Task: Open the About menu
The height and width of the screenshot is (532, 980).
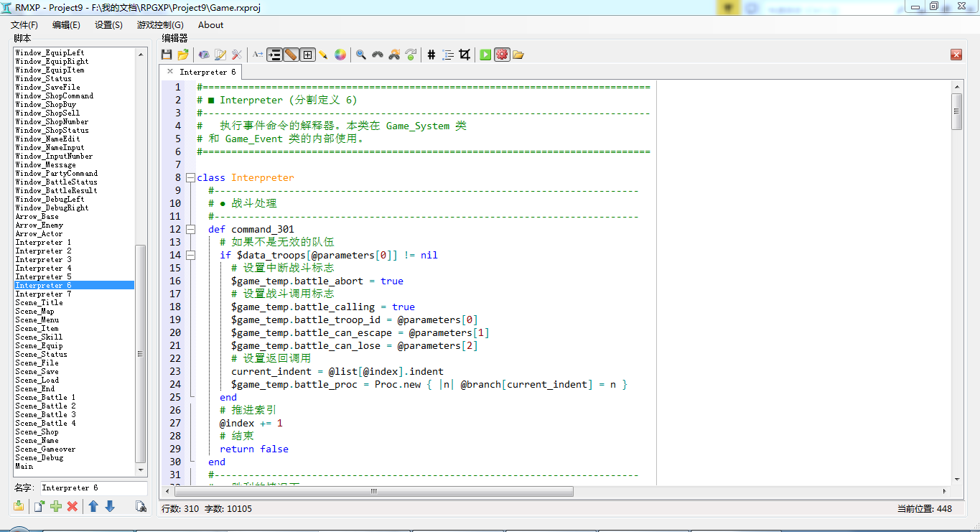Action: [210, 24]
